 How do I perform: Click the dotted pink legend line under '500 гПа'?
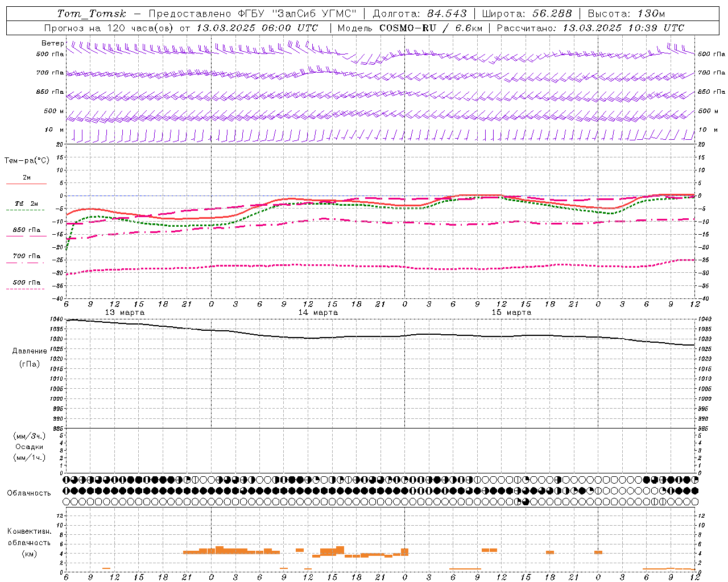point(25,289)
